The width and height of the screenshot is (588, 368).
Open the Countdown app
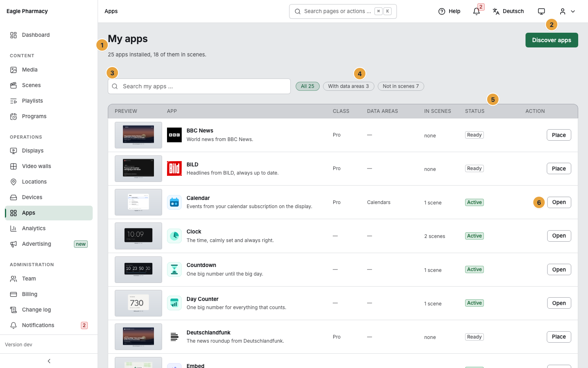point(559,269)
